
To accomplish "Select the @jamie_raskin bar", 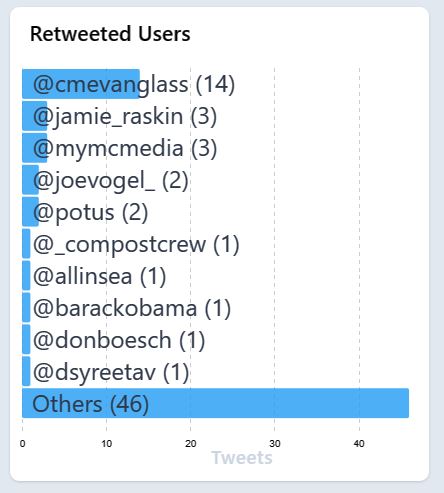I will pos(35,116).
